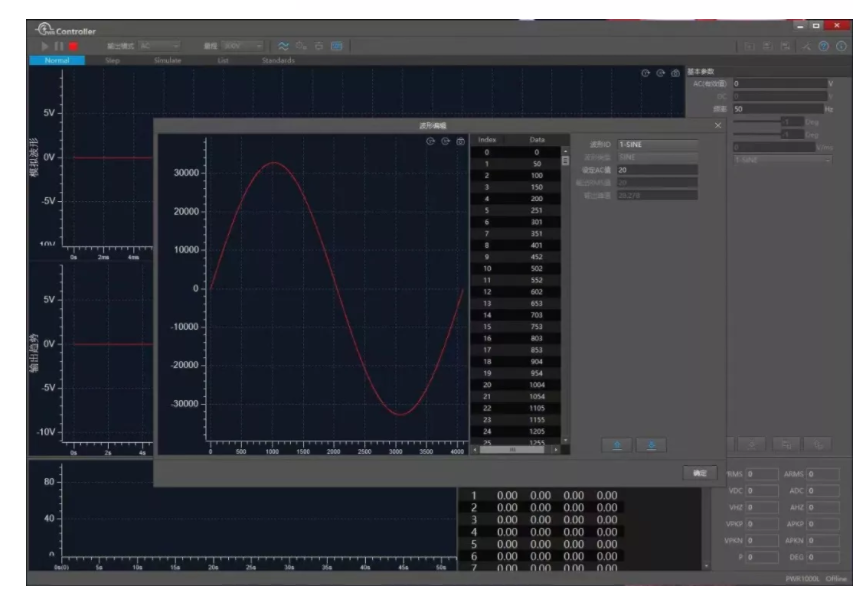Click the highlighted blue toolbar icon

point(336,46)
